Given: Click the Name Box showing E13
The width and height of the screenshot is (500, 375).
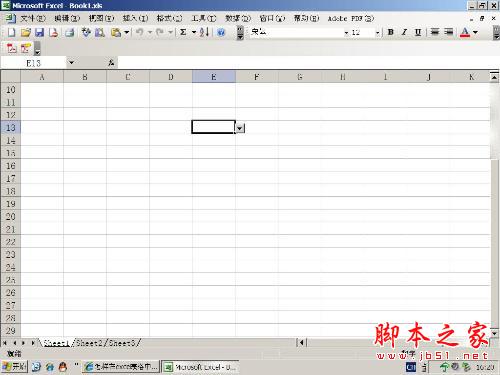Looking at the screenshot, I should tap(33, 63).
